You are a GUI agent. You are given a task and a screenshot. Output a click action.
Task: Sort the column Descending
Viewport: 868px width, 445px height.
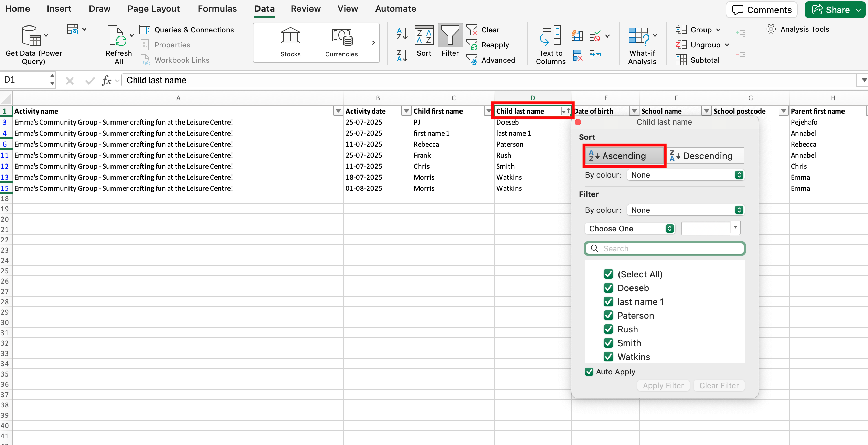pyautogui.click(x=706, y=156)
